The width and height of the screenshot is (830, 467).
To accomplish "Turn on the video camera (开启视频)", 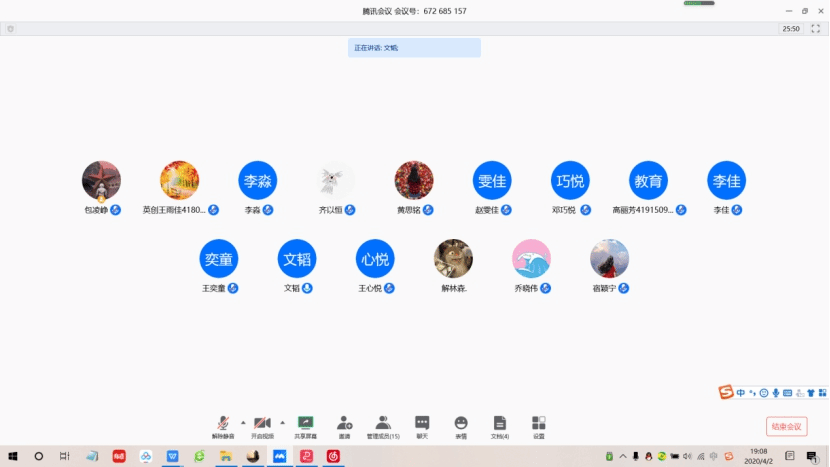I will click(x=263, y=425).
